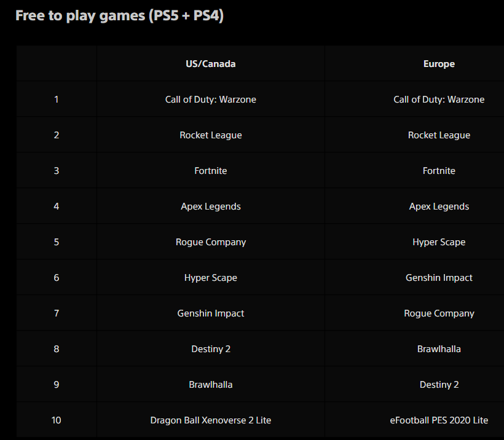Select Rogue Company ranked seventh in Europe
Screen dimensions: 504x440
tap(439, 313)
